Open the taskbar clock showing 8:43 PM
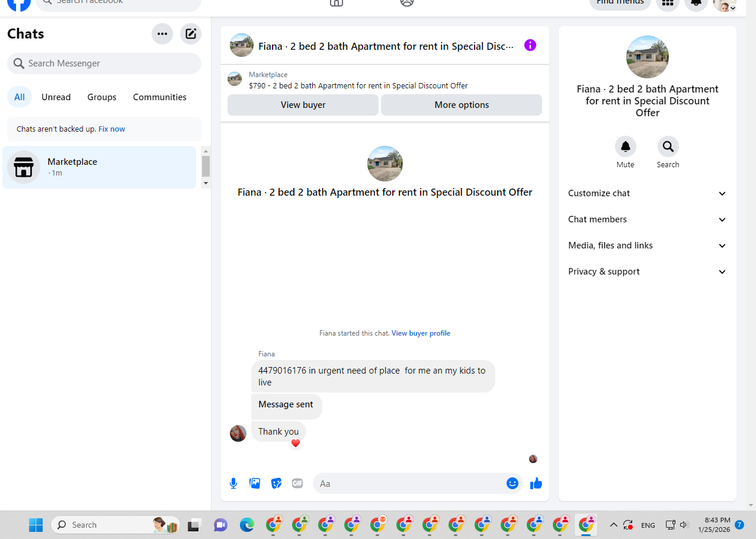Viewport: 756px width, 539px height. coord(713,525)
